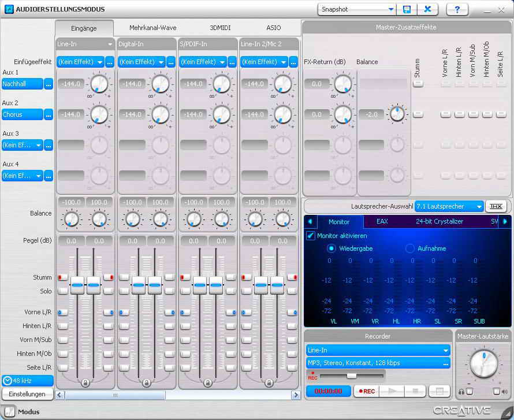
Task: Open MP3 recording format settings ellipsis
Action: (x=446, y=363)
